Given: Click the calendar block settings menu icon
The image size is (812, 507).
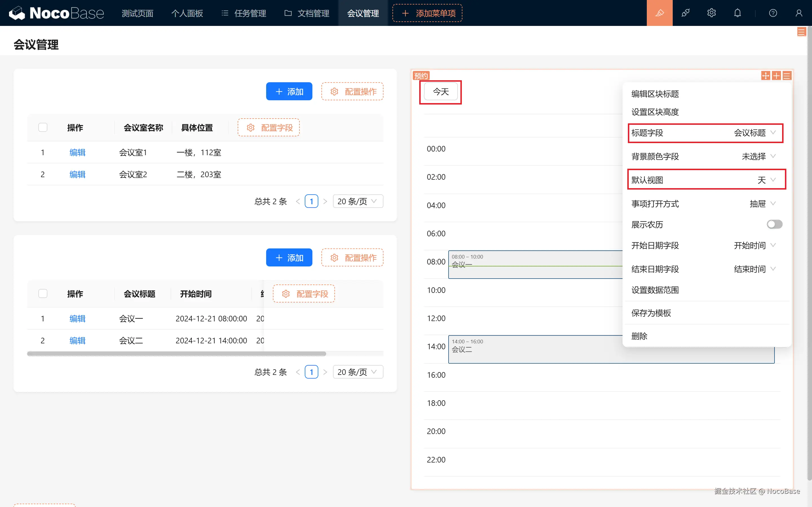Looking at the screenshot, I should 787,76.
